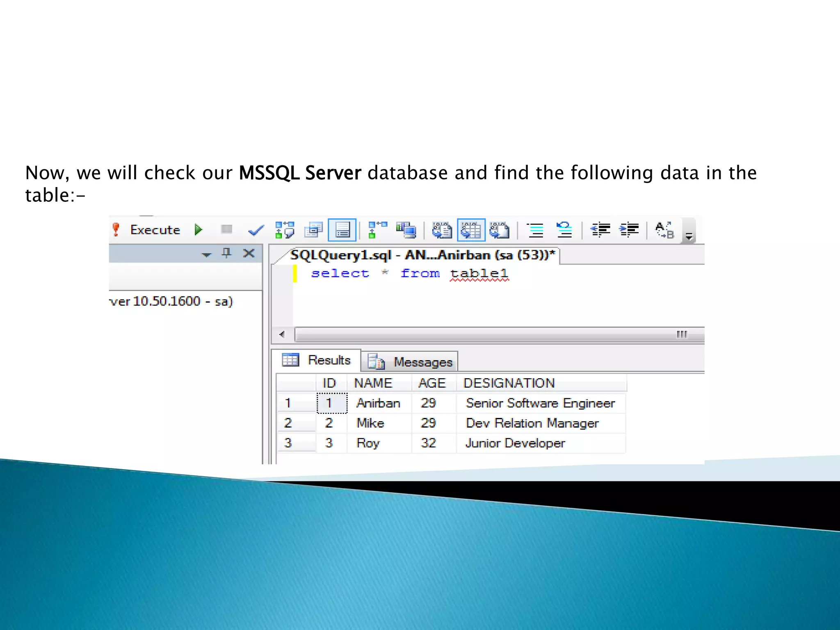Click the age cell '32'
This screenshot has width=840, height=630.
click(434, 443)
